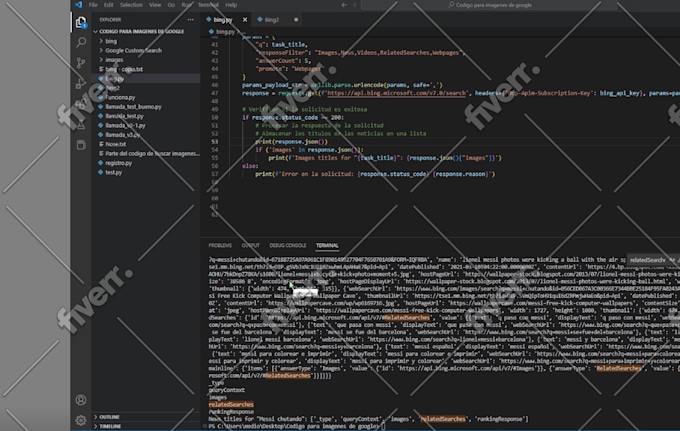Image resolution: width=680 pixels, height=431 pixels.
Task: Open the Source Control view
Action: pos(81,63)
